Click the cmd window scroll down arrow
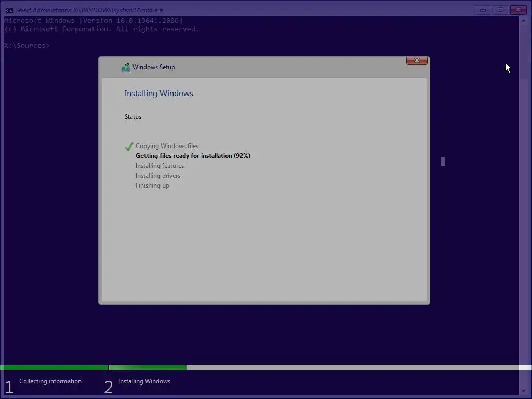 click(x=523, y=391)
